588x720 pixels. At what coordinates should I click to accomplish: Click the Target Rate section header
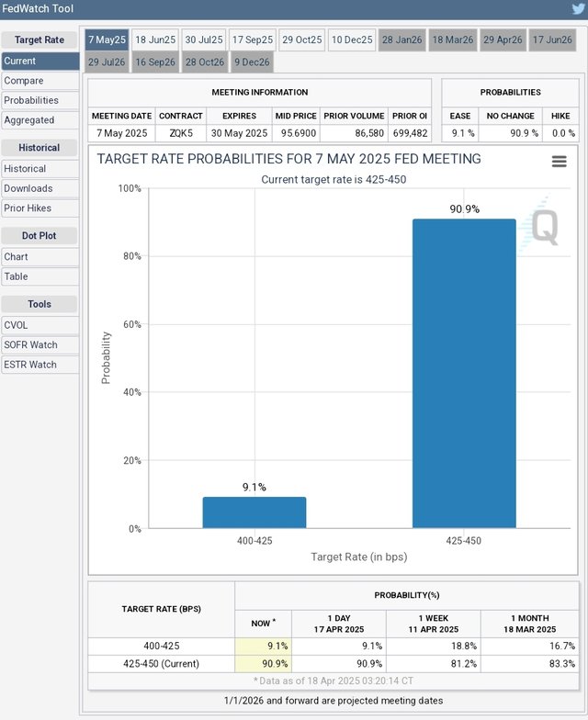pyautogui.click(x=39, y=40)
